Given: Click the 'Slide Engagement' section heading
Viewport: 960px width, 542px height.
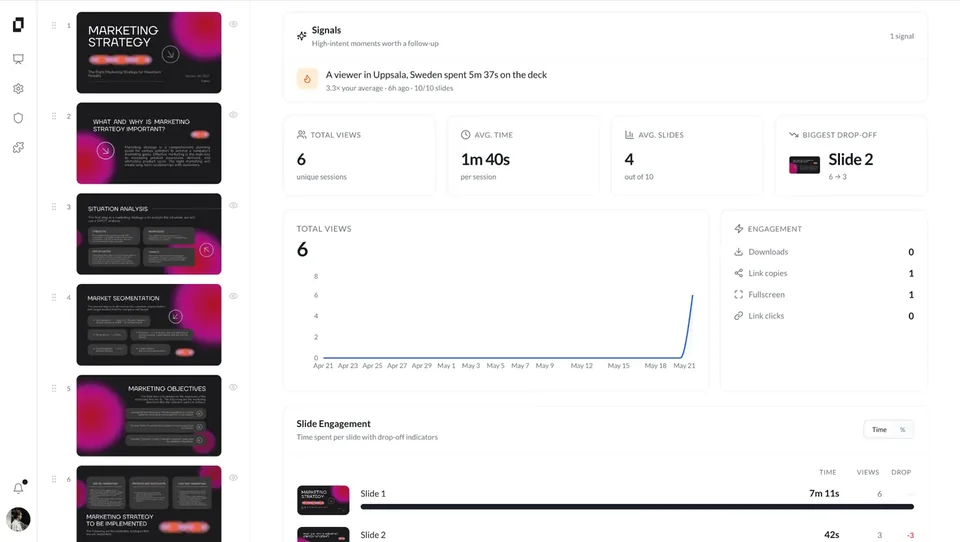Looking at the screenshot, I should (x=333, y=424).
